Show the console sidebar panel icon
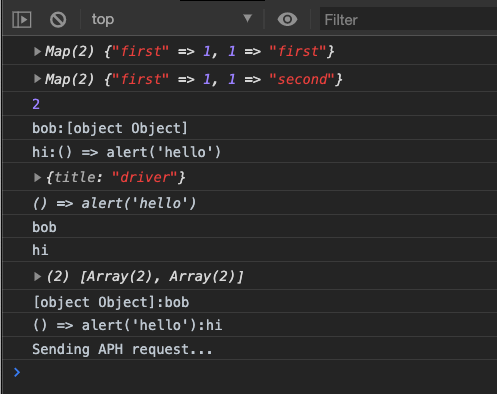 22,19
